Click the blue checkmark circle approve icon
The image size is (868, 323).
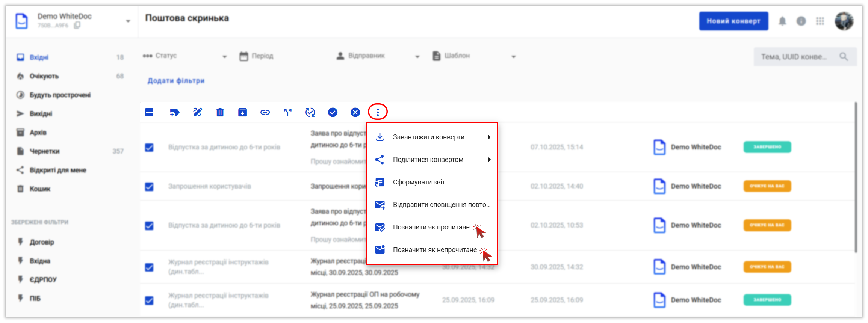click(333, 112)
